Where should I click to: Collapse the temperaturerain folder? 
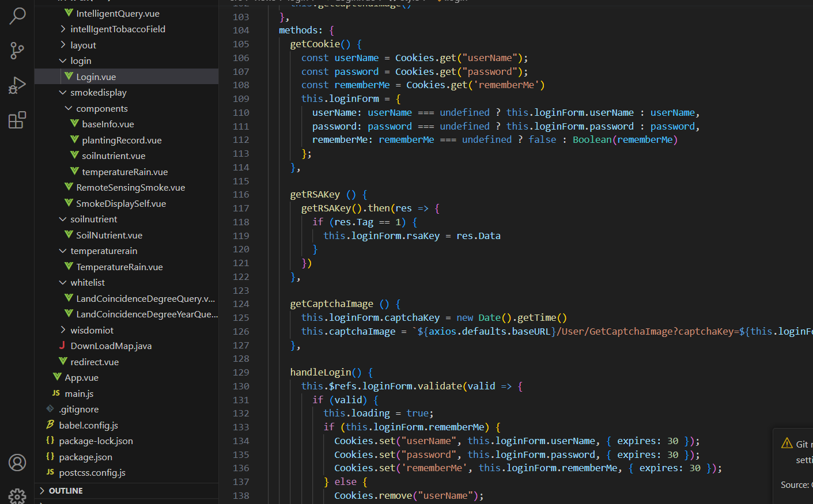(63, 251)
